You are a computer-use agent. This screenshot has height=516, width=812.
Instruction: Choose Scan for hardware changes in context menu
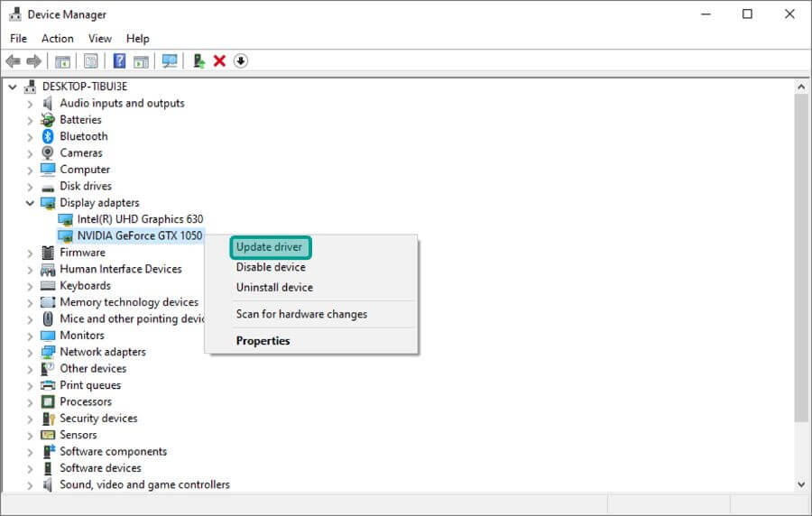301,314
